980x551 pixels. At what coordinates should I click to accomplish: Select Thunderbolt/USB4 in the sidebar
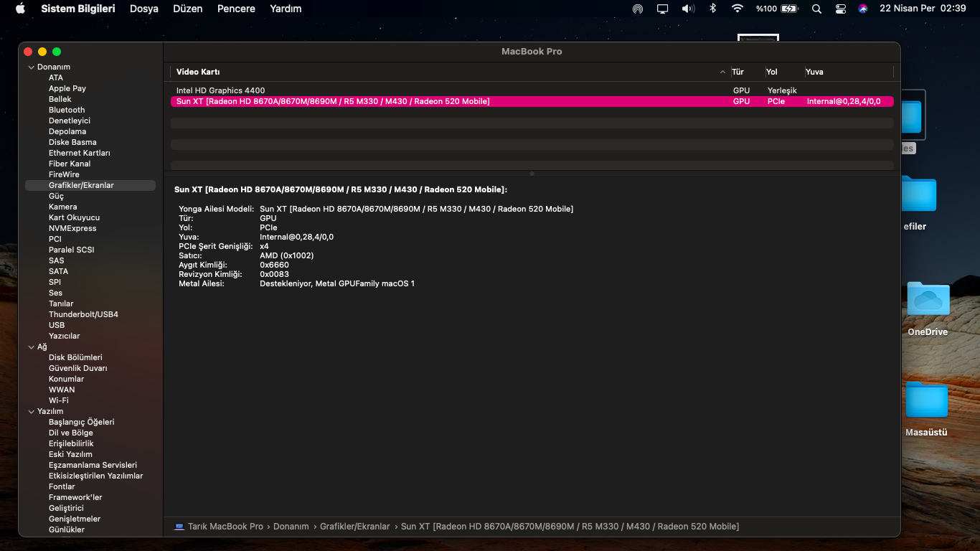tap(83, 314)
